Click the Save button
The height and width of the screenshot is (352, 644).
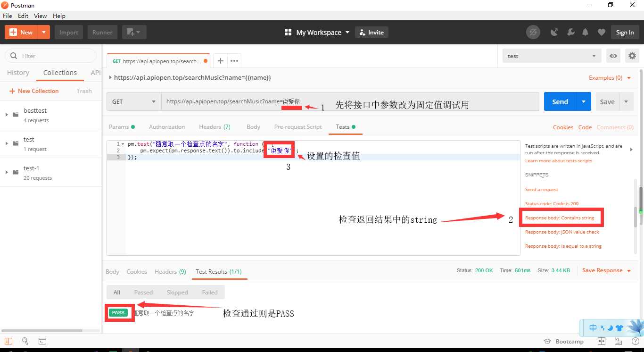[x=607, y=101]
